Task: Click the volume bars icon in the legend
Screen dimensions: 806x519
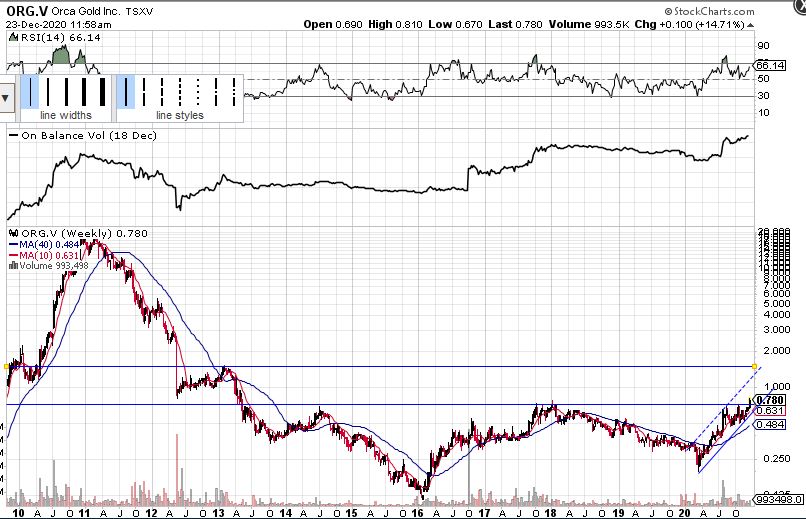Action: pos(14,266)
